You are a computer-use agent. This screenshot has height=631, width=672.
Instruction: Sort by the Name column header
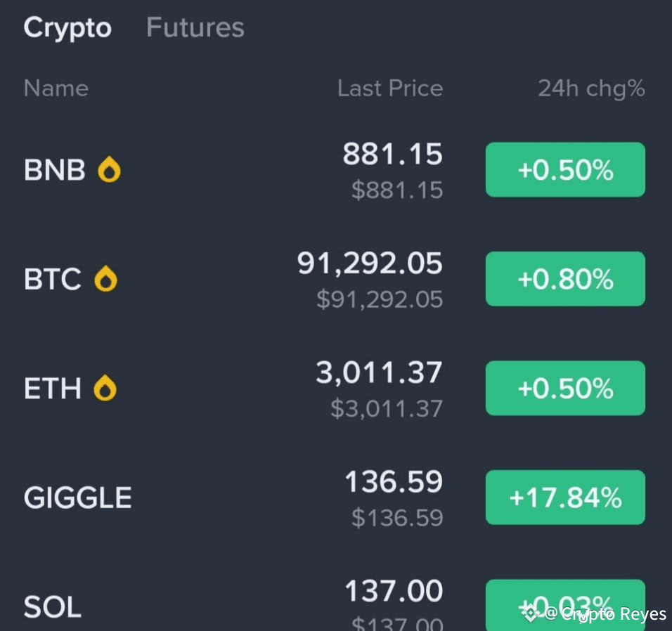tap(56, 89)
